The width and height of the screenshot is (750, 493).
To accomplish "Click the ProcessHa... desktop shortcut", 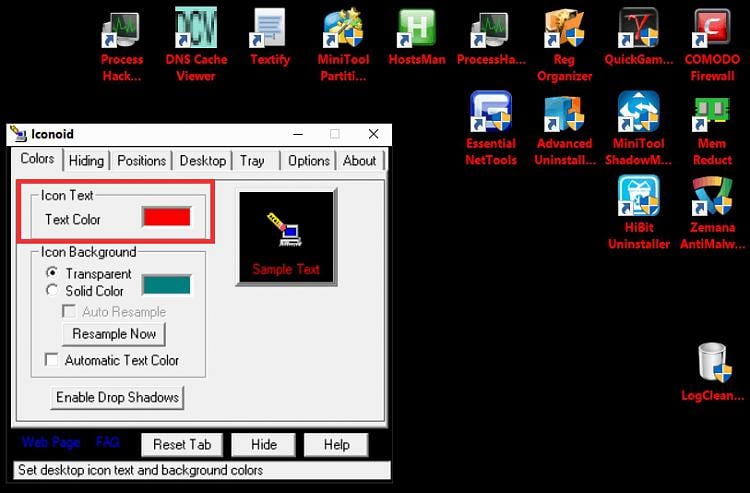I will coord(491,37).
